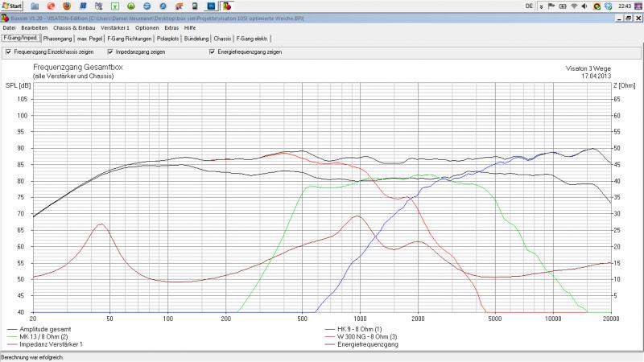Toggle the Impedanzgang zeigen checkbox
Screen dimensions: 644x362
(x=109, y=52)
